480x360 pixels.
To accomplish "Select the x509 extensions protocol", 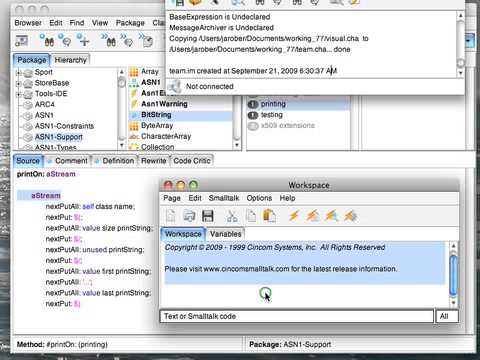I will click(288, 126).
